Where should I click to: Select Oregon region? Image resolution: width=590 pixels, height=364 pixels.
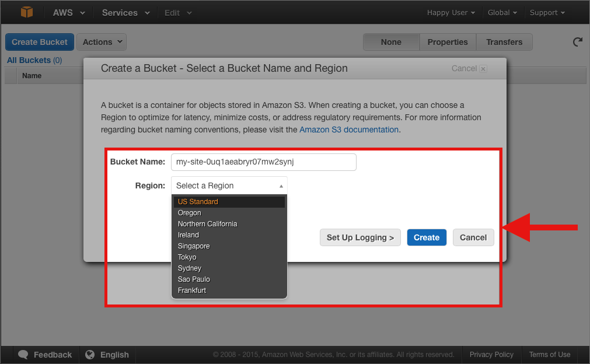[229, 213]
